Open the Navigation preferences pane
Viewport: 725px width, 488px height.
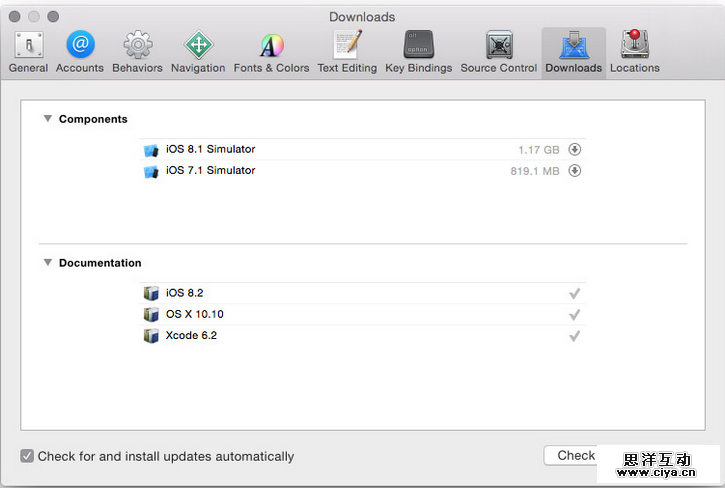pos(198,52)
